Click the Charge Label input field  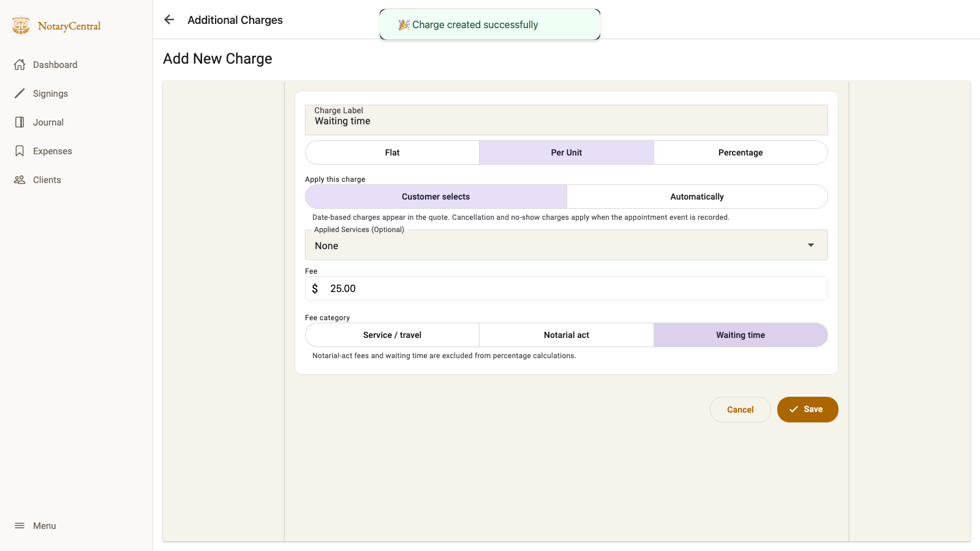tap(567, 120)
